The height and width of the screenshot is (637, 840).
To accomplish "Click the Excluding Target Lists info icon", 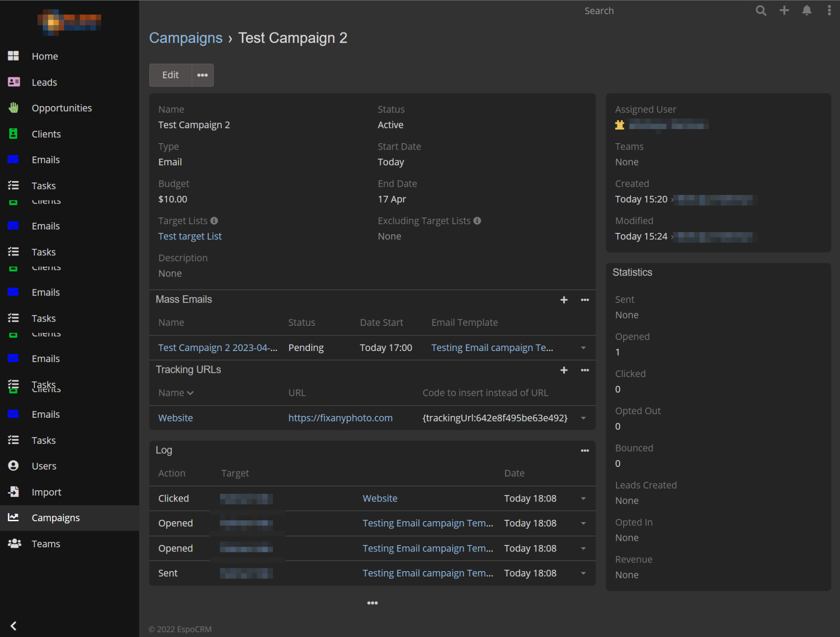I will 477,221.
